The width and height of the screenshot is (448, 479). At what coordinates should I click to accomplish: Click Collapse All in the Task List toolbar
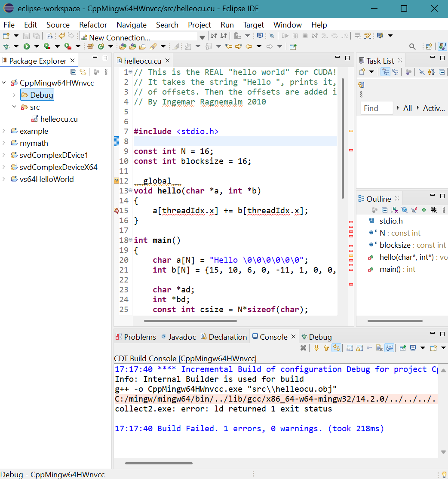[x=442, y=72]
